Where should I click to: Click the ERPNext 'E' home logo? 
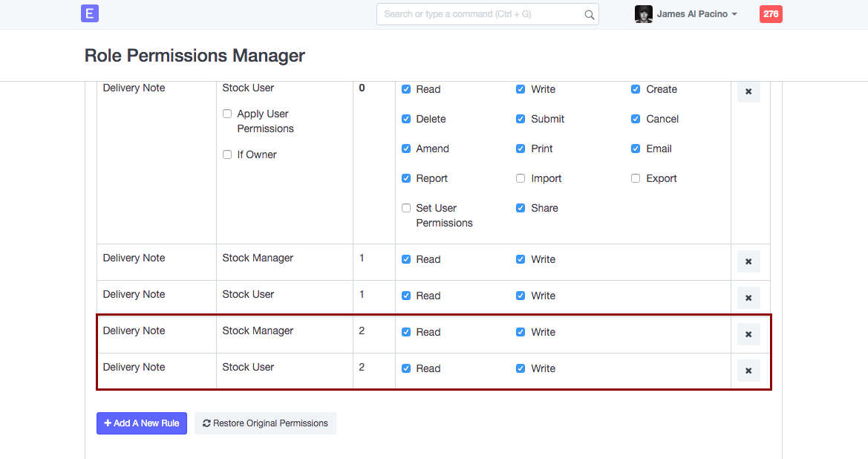click(90, 13)
